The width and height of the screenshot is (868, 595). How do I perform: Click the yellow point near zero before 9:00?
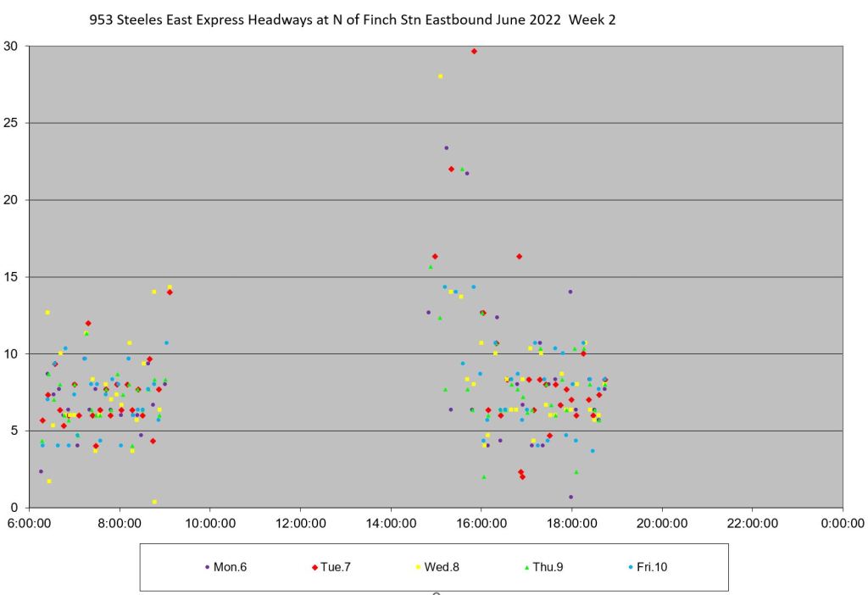click(x=154, y=502)
